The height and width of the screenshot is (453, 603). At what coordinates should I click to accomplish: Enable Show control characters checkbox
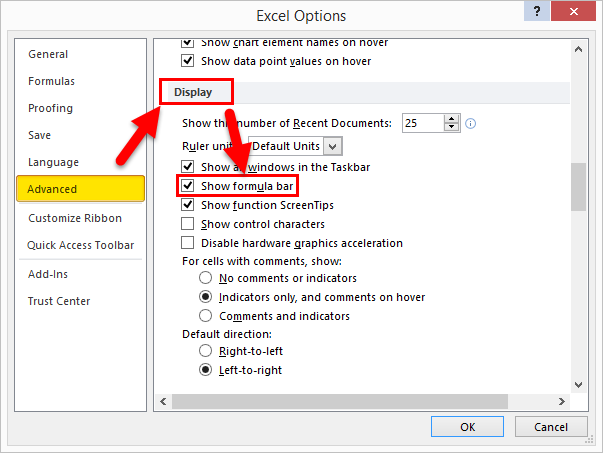[x=187, y=224]
